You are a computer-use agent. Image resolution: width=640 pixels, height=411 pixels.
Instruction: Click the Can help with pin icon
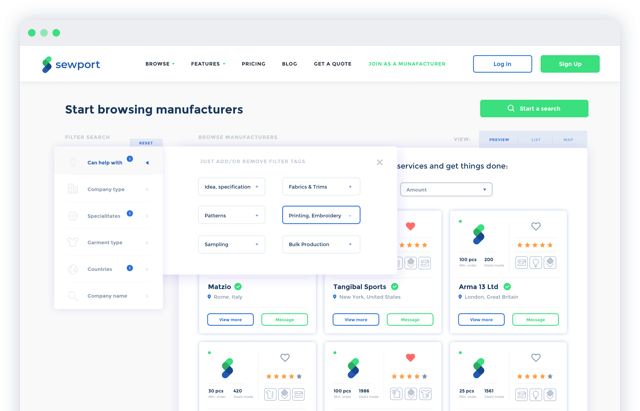pyautogui.click(x=72, y=162)
